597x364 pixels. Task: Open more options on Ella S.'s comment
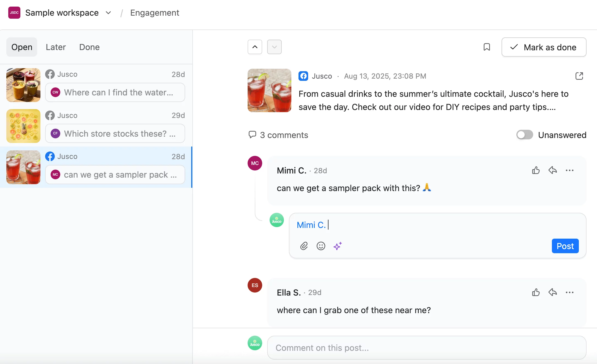coord(569,292)
